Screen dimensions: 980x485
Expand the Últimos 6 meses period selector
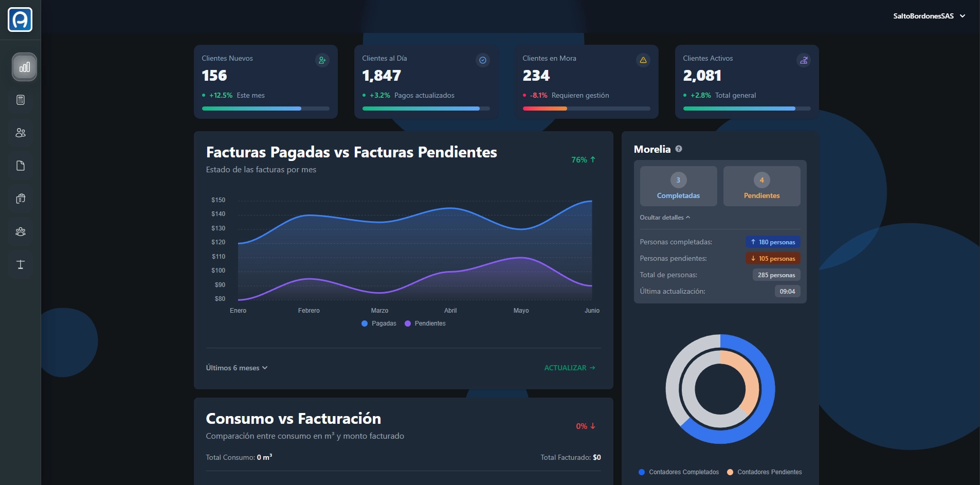pyautogui.click(x=237, y=368)
